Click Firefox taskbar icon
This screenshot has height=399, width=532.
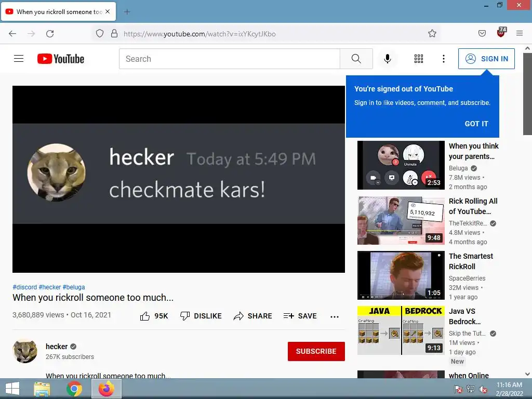tap(106, 389)
